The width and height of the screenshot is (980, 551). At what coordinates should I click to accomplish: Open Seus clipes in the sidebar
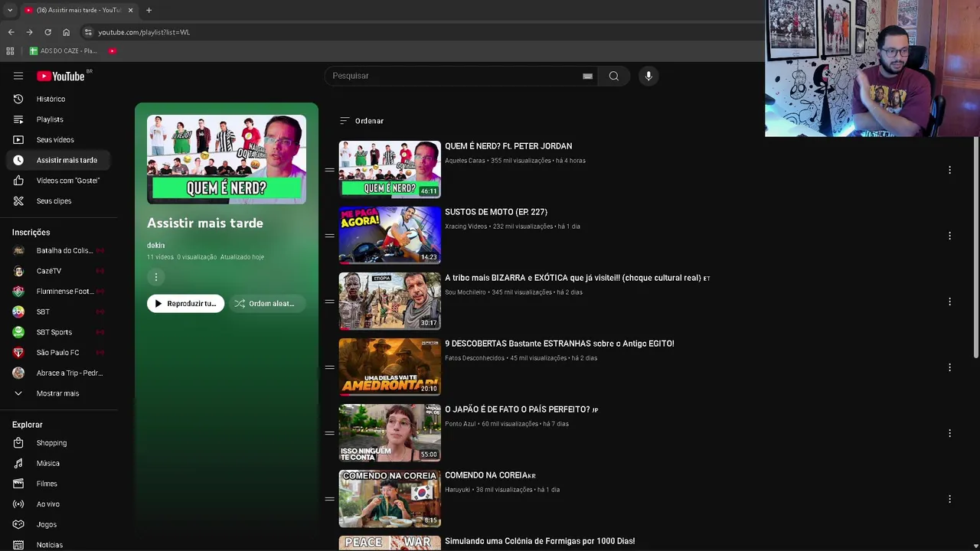[x=59, y=201]
